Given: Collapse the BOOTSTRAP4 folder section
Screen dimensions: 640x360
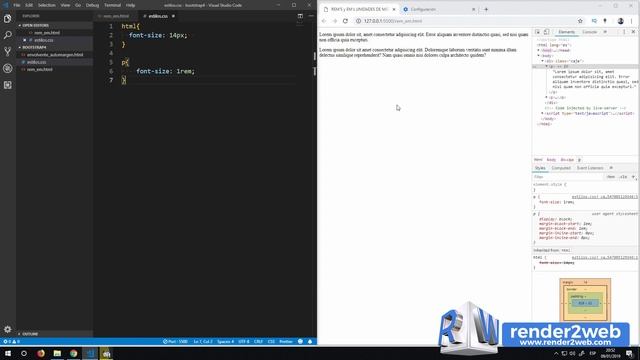Looking at the screenshot, I should (x=54, y=47).
